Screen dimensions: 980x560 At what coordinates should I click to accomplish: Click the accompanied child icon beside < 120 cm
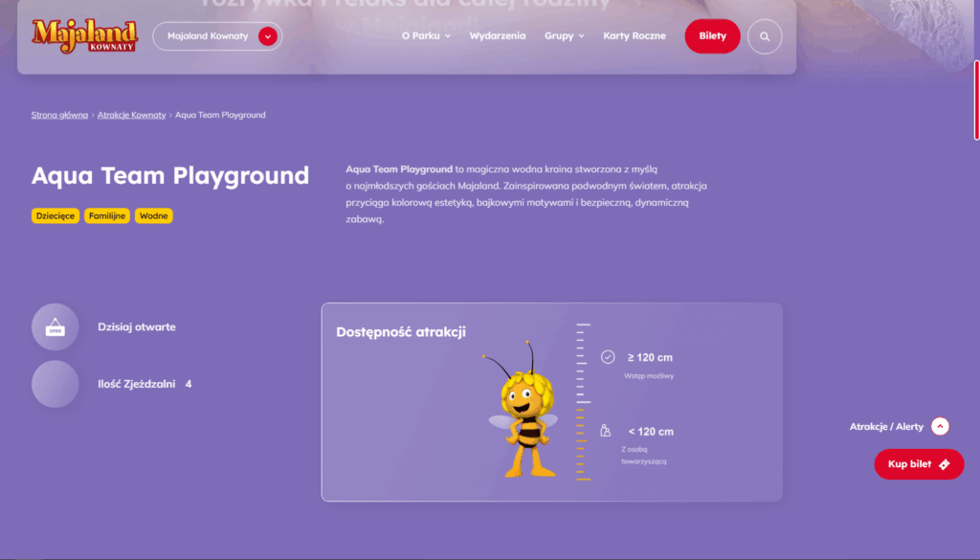pos(606,431)
